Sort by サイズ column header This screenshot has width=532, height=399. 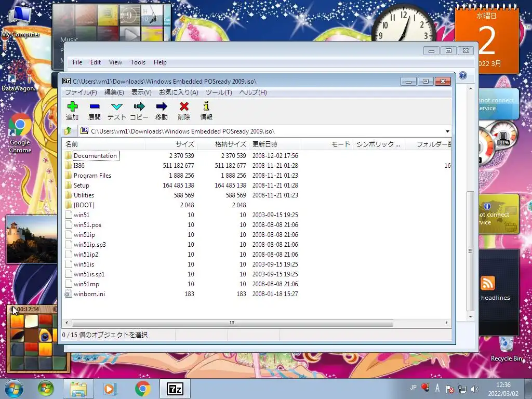pos(171,144)
